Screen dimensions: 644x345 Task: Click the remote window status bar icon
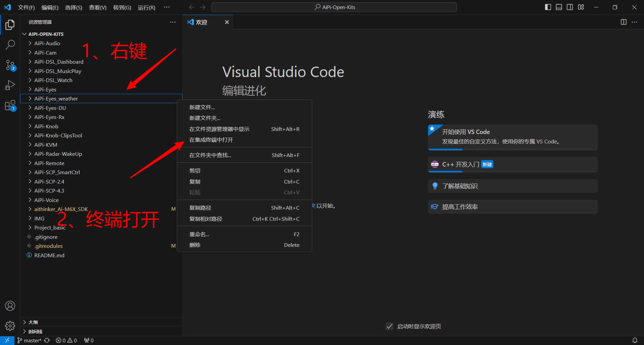7,340
